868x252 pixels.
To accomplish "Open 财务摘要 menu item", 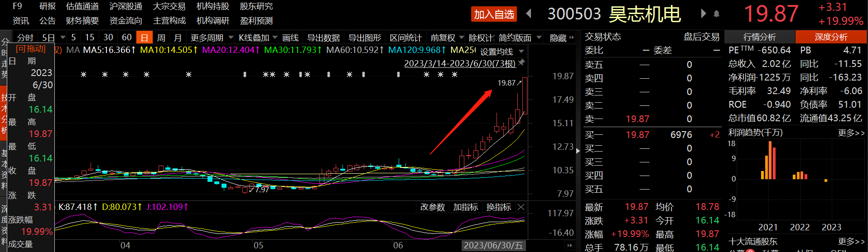I will pos(82,21).
